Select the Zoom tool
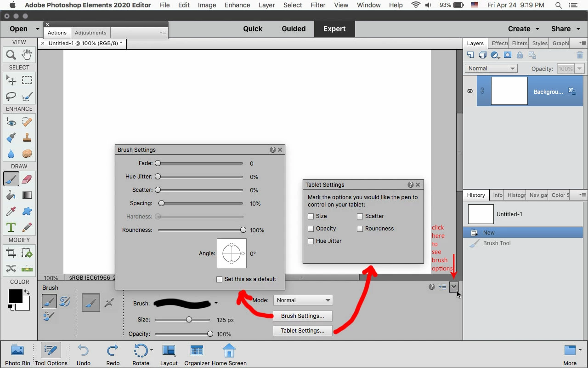588x368 pixels. pyautogui.click(x=11, y=55)
